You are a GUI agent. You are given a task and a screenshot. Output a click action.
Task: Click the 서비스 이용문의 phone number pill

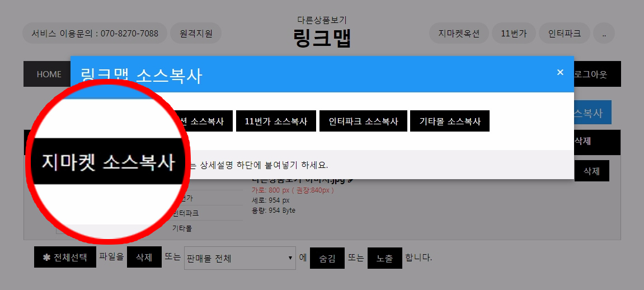pos(95,33)
